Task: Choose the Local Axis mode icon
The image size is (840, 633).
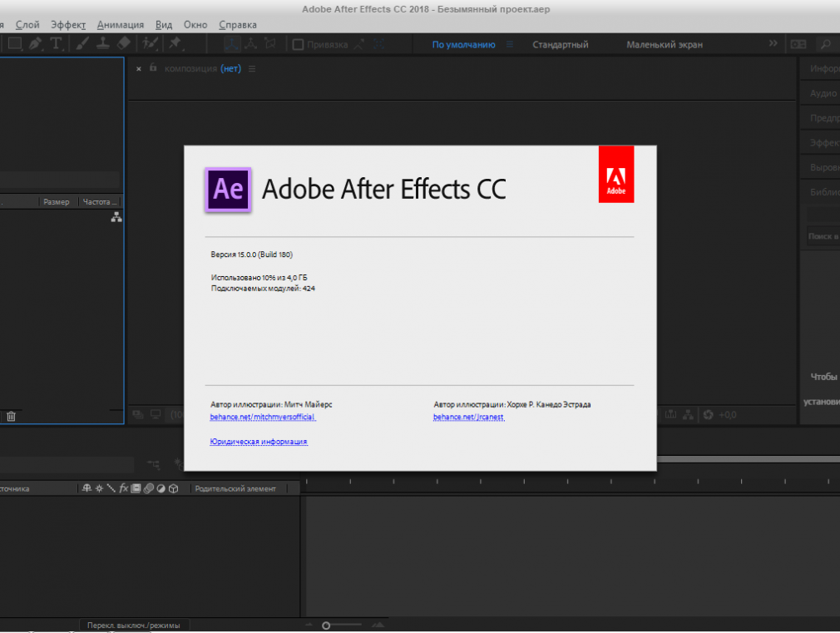Action: [232, 44]
